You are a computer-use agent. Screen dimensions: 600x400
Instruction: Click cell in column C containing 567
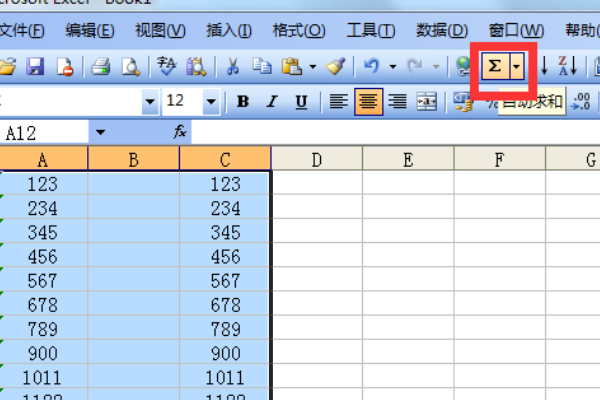[225, 280]
